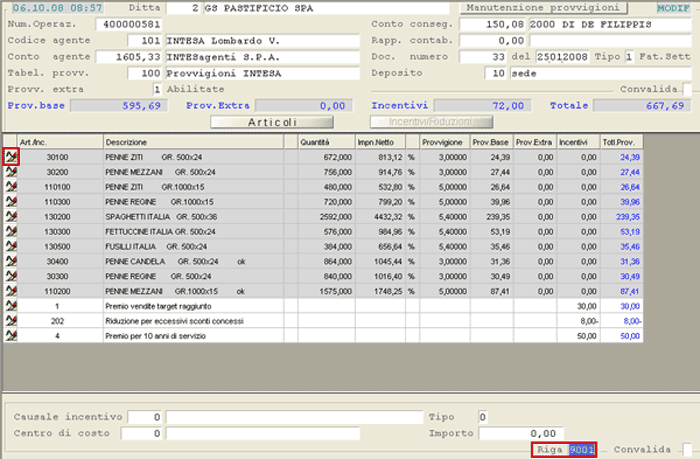
Task: Open the edit icon of row 110300
Action: (11, 202)
